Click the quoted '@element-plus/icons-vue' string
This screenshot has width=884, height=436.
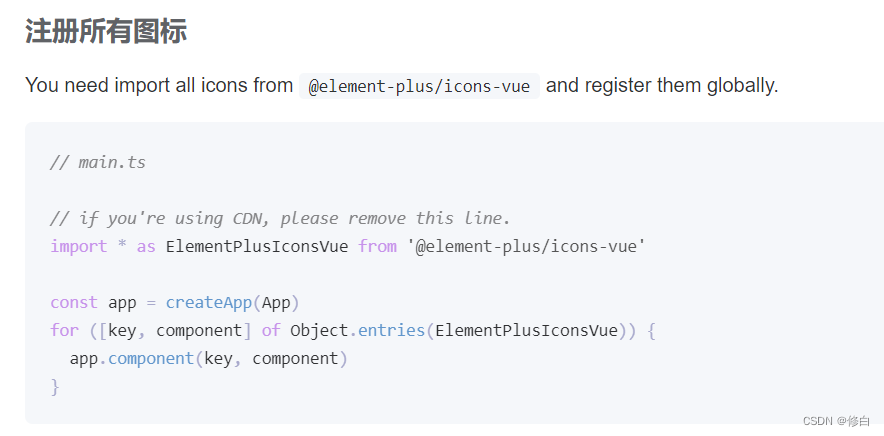(527, 246)
